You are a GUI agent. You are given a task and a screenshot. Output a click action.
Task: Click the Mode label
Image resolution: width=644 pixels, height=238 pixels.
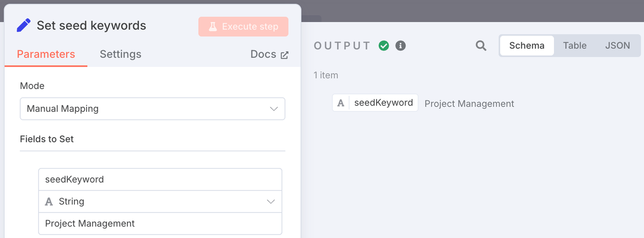[x=32, y=86]
